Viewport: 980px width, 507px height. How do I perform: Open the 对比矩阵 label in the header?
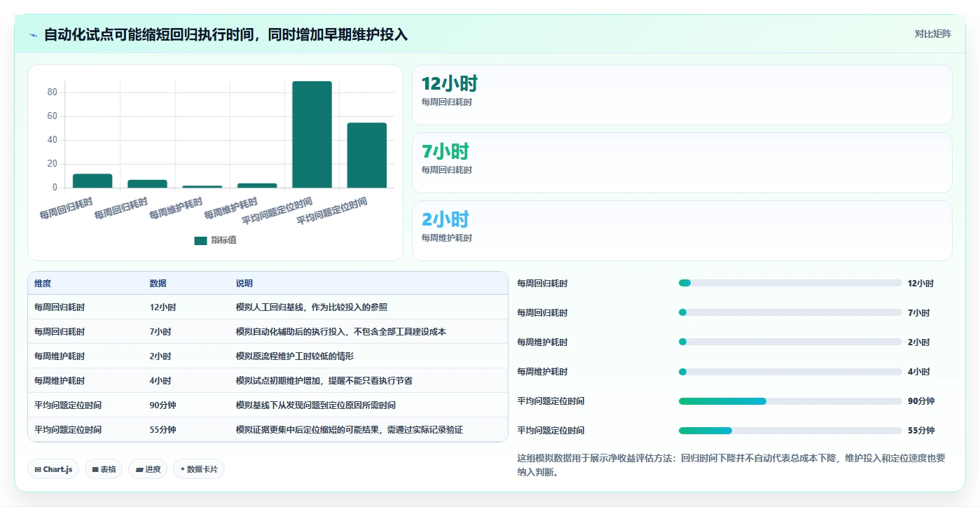(x=932, y=34)
